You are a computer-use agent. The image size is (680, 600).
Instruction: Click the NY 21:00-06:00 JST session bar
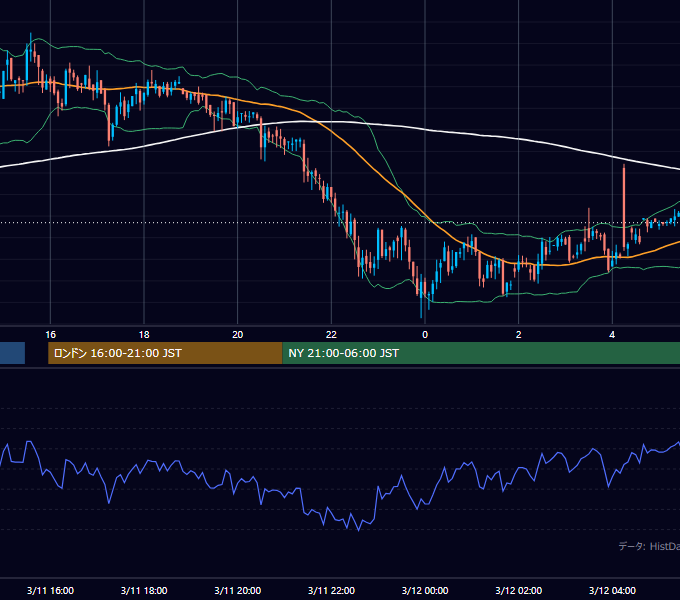(x=481, y=353)
